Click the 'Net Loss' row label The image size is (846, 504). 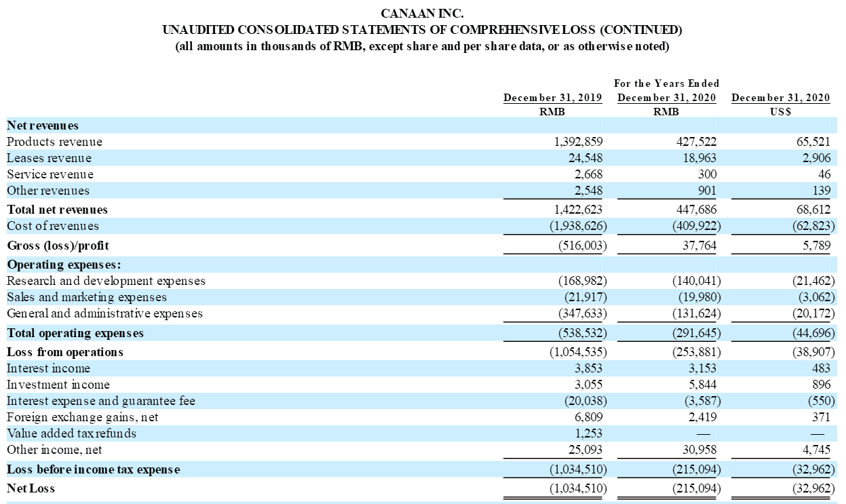click(x=31, y=488)
